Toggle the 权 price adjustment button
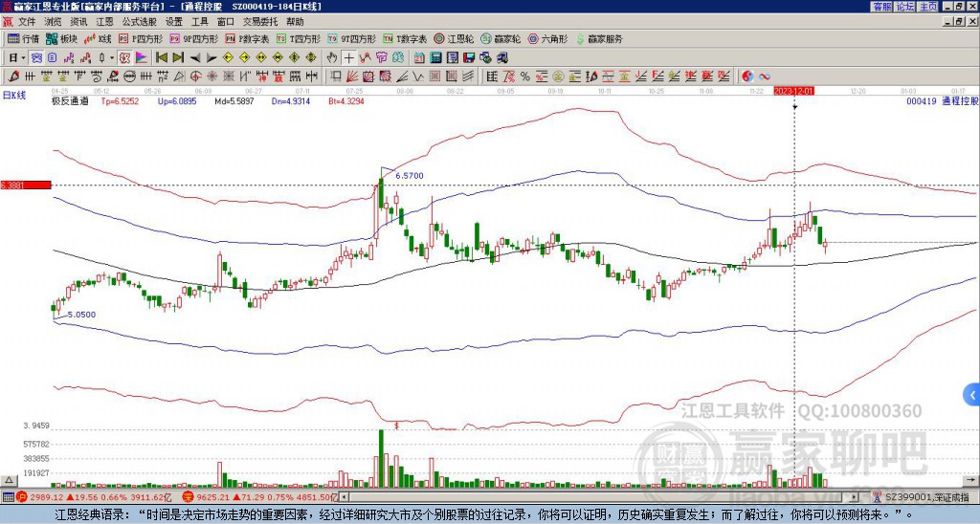 [x=124, y=58]
